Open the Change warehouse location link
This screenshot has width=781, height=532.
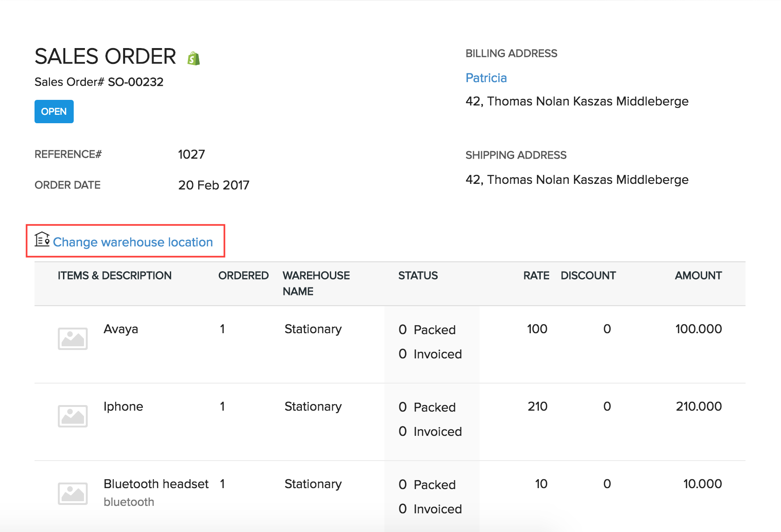pos(133,242)
